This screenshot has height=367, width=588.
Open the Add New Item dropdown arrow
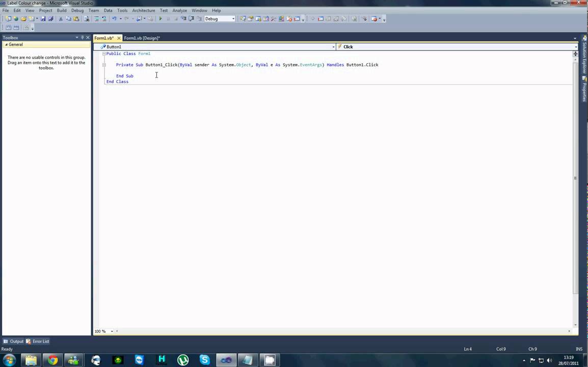[37, 18]
